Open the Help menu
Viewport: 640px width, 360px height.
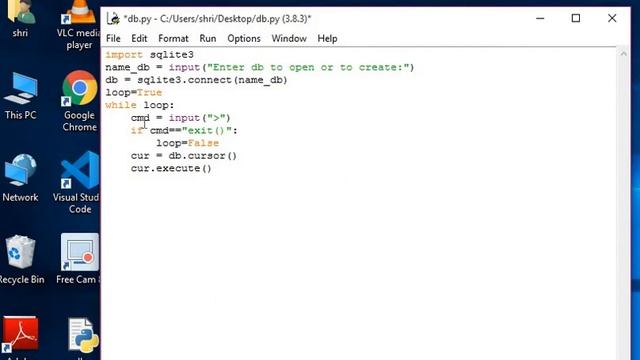coord(327,38)
